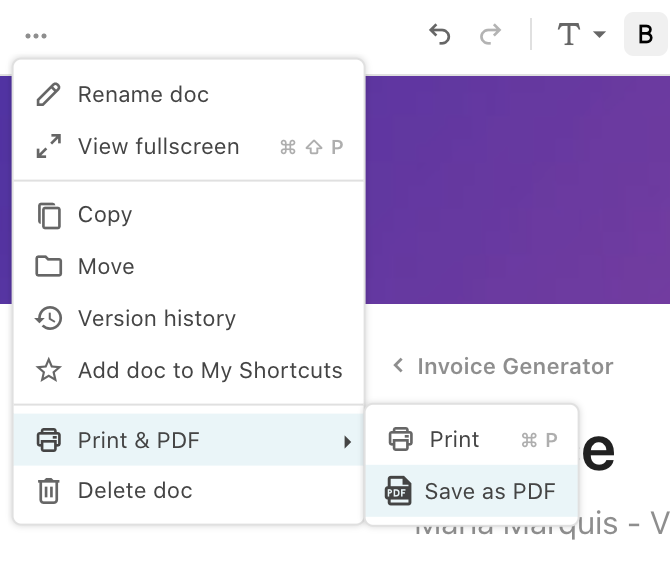Click the dropdown arrow next to T
Image resolution: width=670 pixels, height=564 pixels.
tap(599, 34)
